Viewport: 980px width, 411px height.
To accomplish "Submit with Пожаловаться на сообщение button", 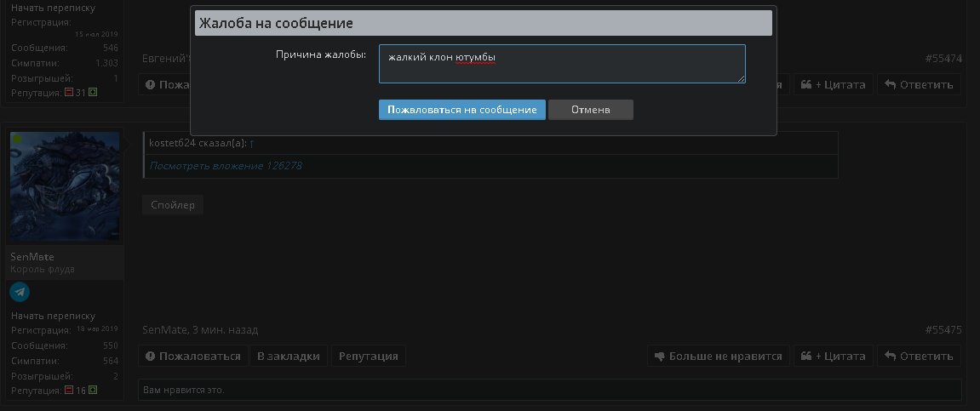I will point(461,110).
